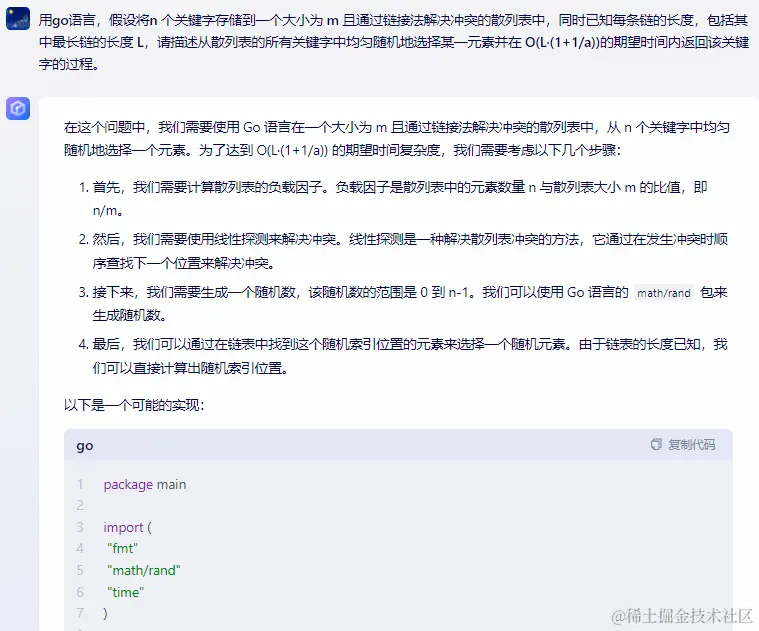Click the user avatar beside the question
Screen dimensions: 759x631
pos(18,18)
